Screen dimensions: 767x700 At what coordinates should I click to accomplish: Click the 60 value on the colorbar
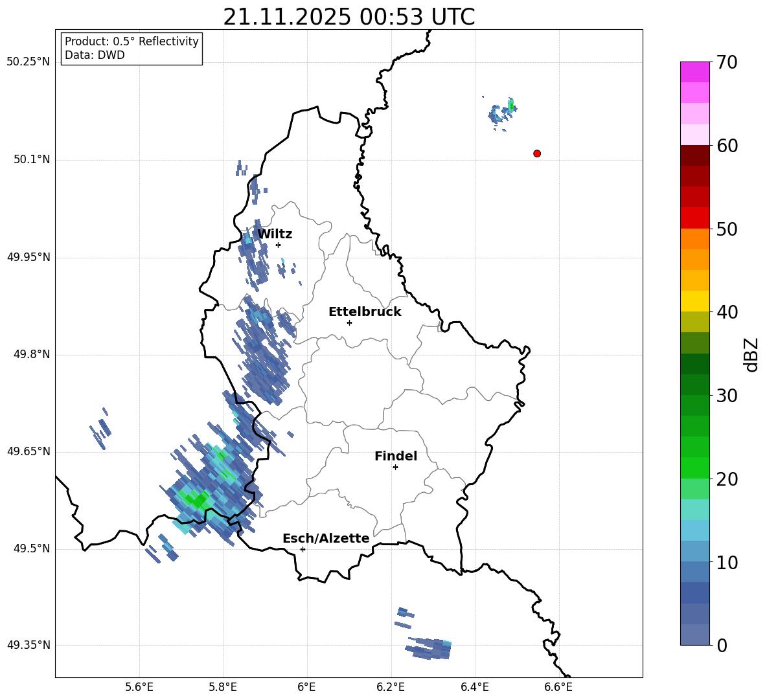[727, 146]
